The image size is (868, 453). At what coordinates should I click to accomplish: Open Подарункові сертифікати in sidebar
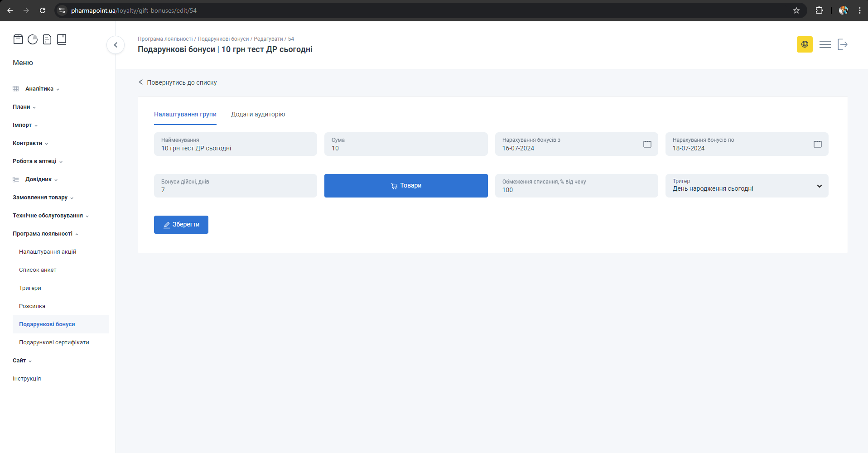pos(54,342)
